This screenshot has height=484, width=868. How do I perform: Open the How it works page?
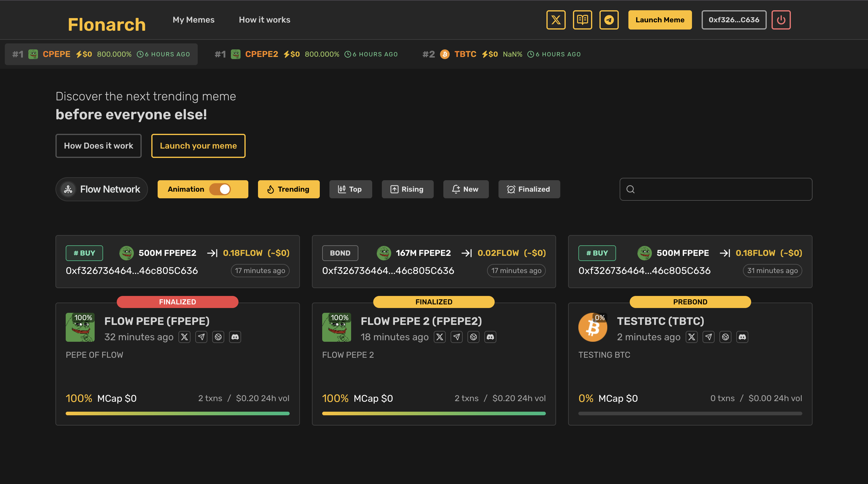point(264,20)
